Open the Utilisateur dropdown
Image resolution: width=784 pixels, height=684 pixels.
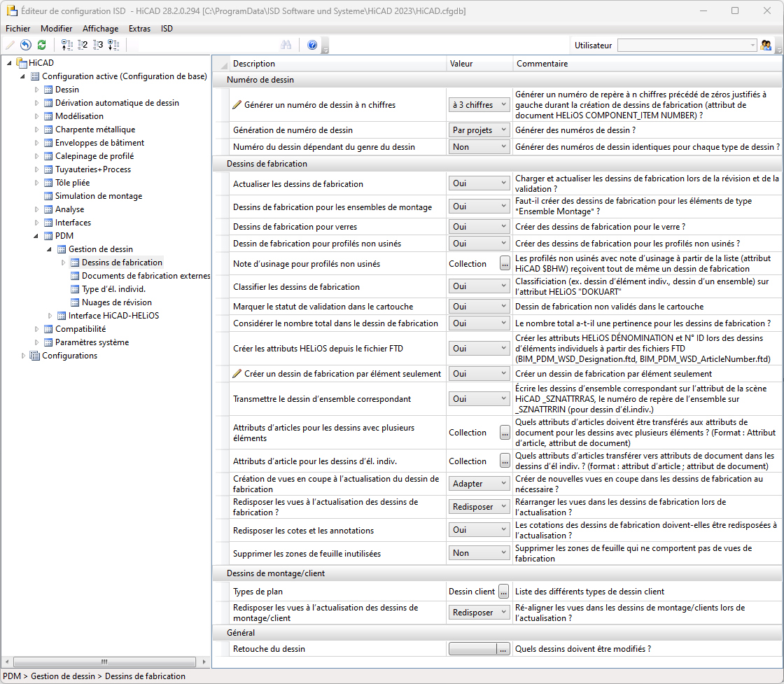point(687,45)
